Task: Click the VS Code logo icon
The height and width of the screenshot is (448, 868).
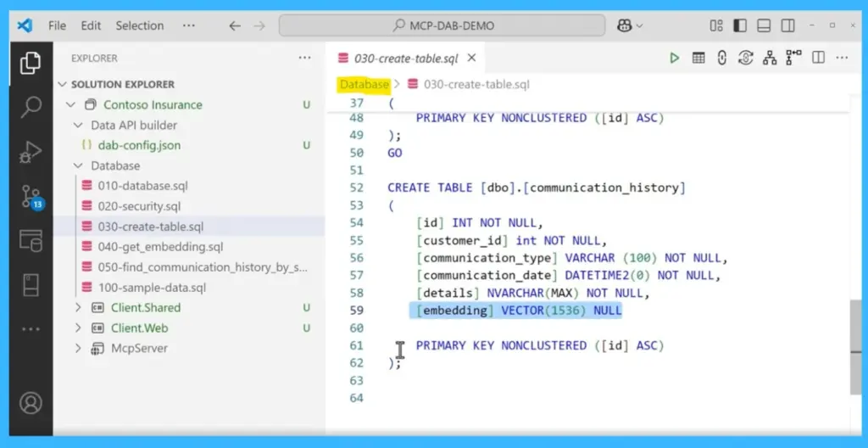Action: click(x=25, y=25)
